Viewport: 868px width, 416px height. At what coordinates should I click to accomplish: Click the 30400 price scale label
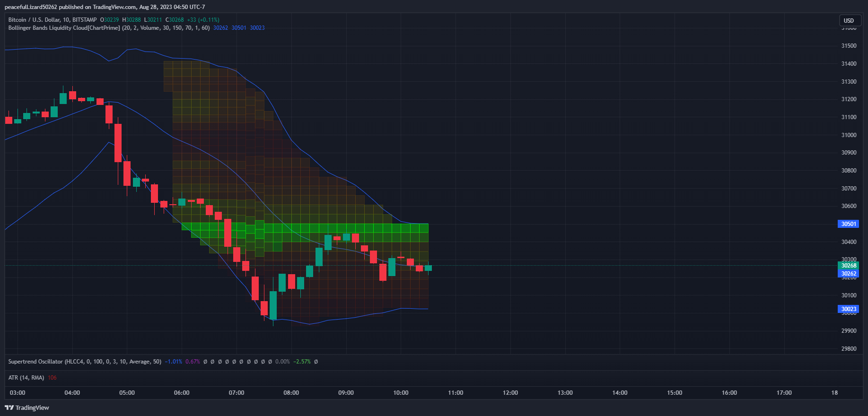[x=849, y=242]
